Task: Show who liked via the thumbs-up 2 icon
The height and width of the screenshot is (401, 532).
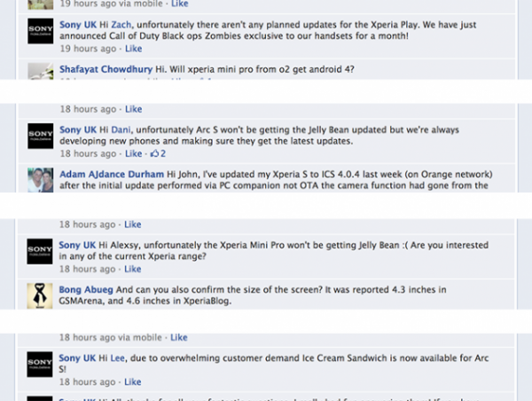Action: [x=158, y=153]
